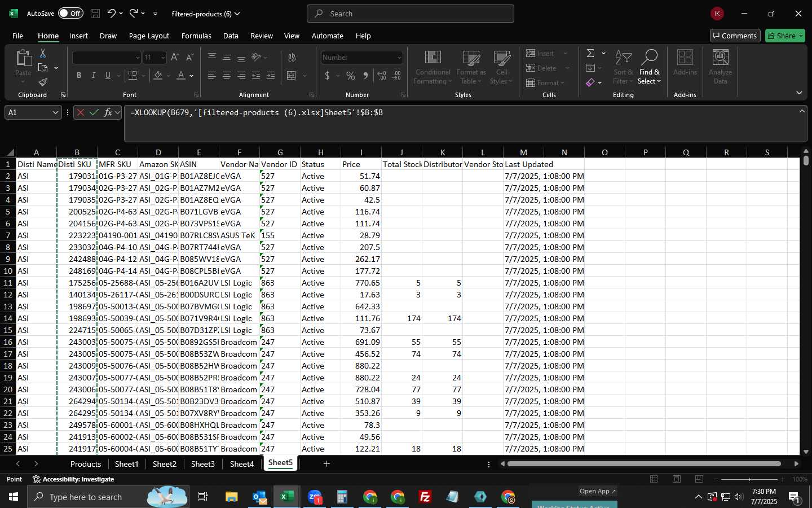Toggle the AutoSave switch
This screenshot has height=508, width=812.
(70, 14)
